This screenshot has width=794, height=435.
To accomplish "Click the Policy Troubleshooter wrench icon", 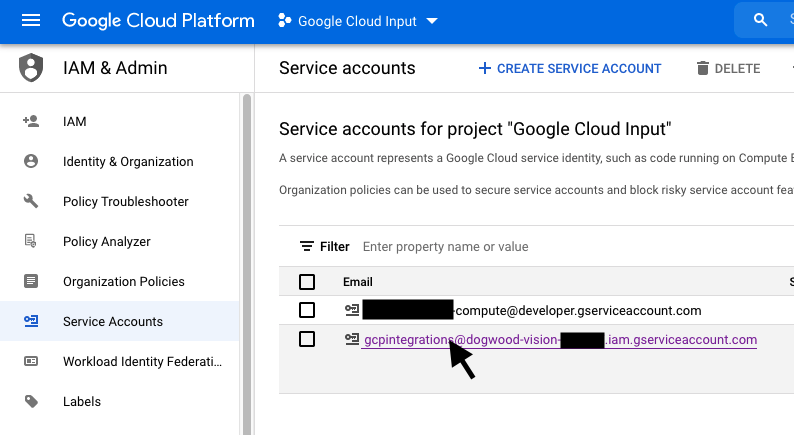I will point(31,201).
